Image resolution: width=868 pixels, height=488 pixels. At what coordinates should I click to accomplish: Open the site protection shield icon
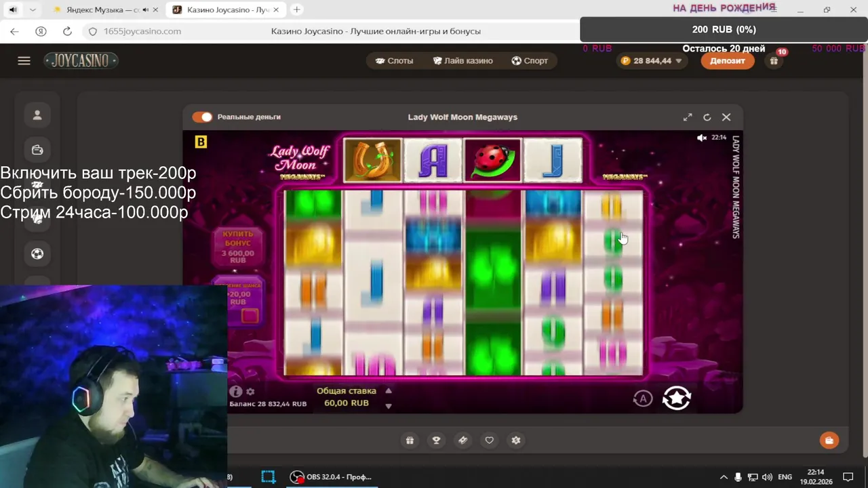tap(93, 31)
